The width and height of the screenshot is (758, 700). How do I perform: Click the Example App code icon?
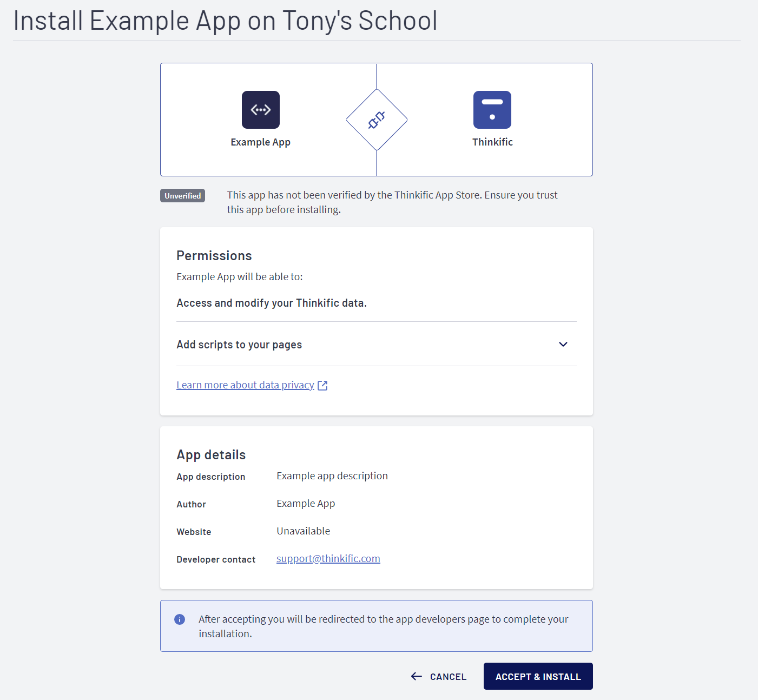[261, 110]
